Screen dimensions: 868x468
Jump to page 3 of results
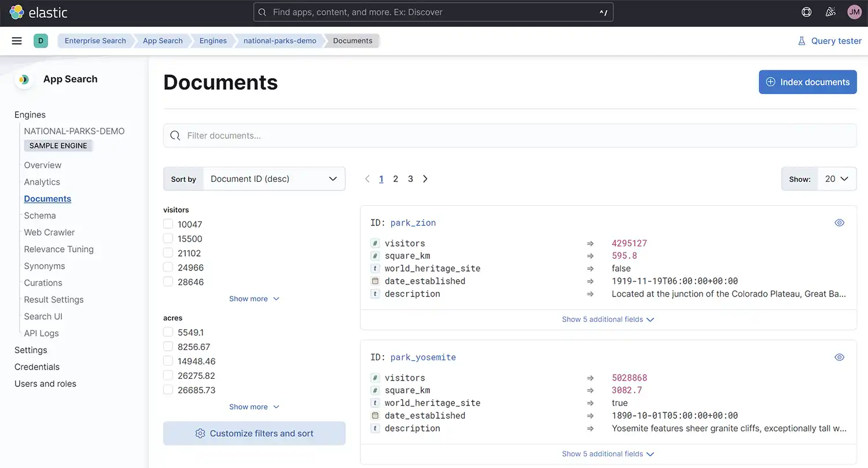[410, 179]
